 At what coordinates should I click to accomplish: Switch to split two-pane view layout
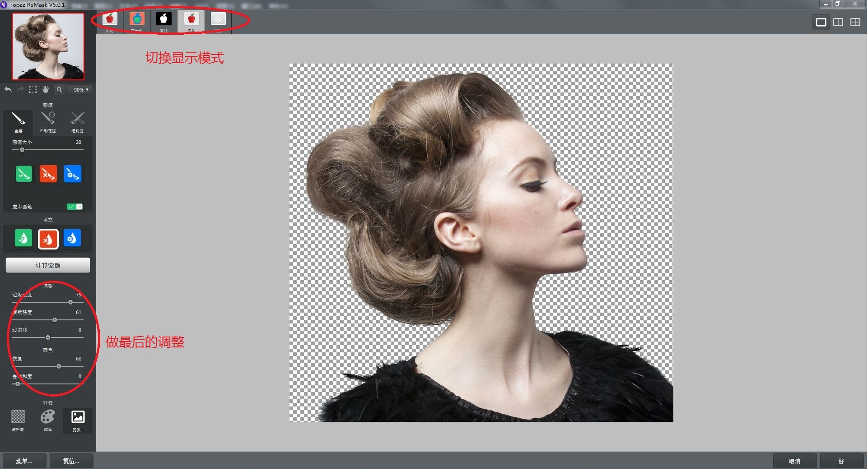pos(838,22)
